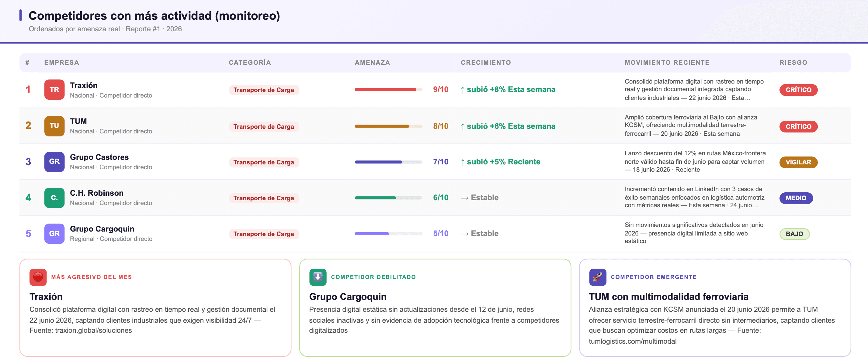The image size is (868, 361).
Task: Click the Traxión company name in the table
Action: (84, 85)
